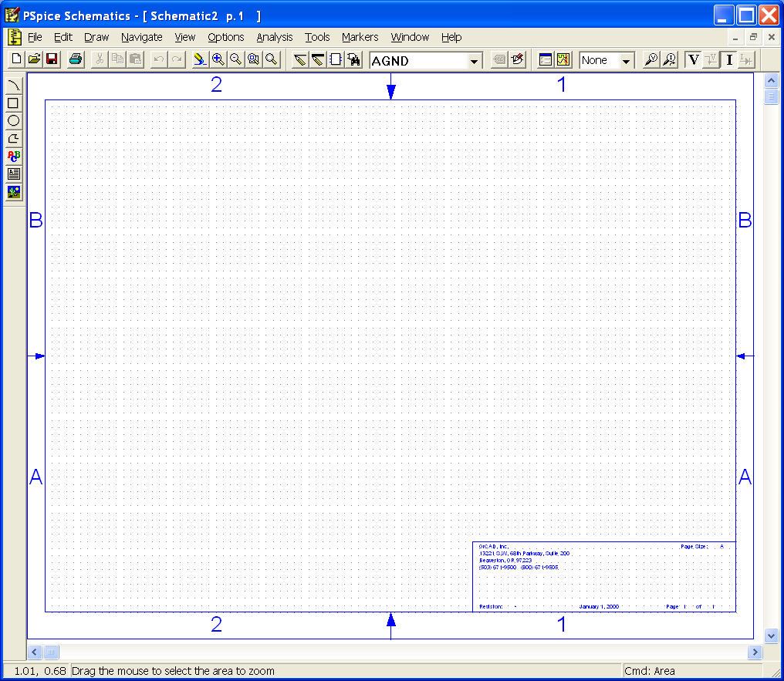Click the Draw Wire pencil icon

[300, 60]
